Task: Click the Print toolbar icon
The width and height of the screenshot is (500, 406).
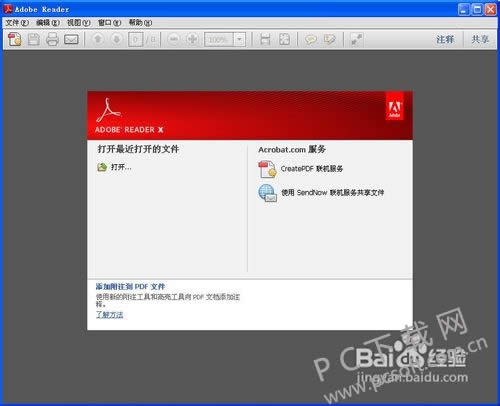Action: [x=52, y=39]
